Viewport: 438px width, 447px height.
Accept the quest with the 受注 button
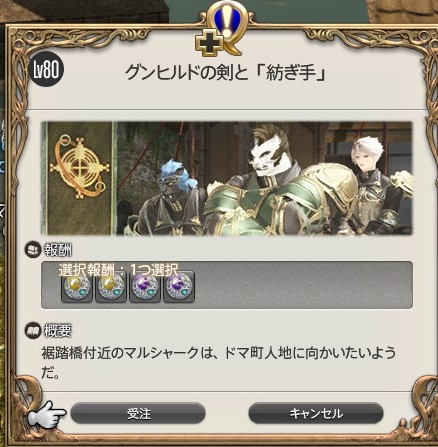138,413
